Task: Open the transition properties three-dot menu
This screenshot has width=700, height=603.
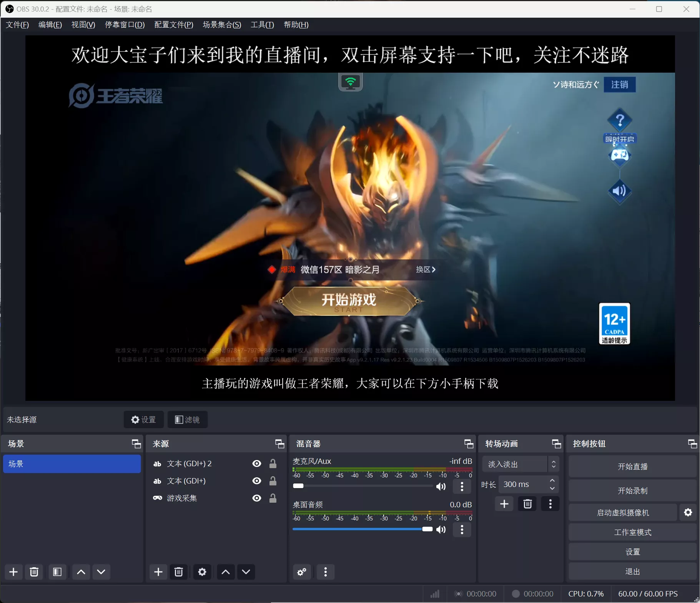Action: pos(550,504)
